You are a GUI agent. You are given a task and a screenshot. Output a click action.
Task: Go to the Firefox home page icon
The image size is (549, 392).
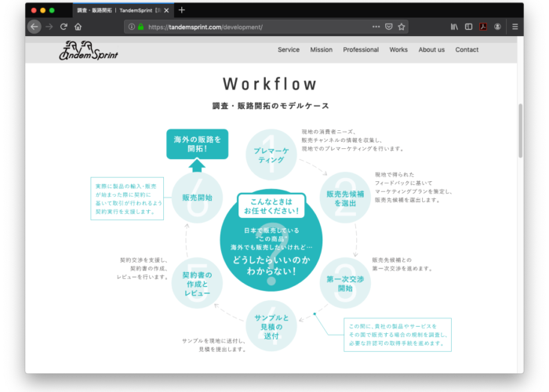78,27
